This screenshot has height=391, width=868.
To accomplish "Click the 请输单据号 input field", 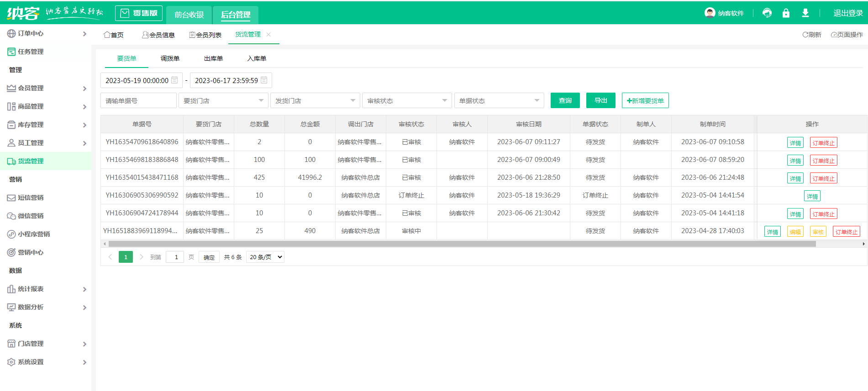I will click(x=138, y=100).
